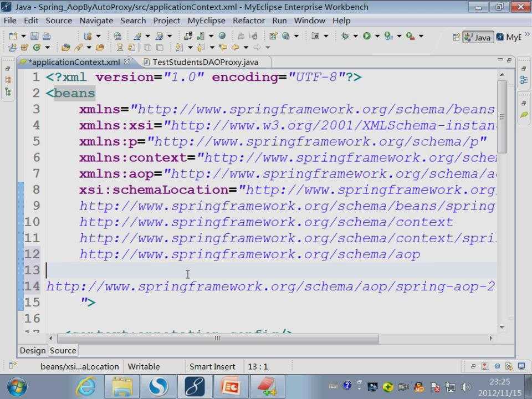Click the External tools run icon
The width and height of the screenshot is (532, 399).
(x=410, y=35)
